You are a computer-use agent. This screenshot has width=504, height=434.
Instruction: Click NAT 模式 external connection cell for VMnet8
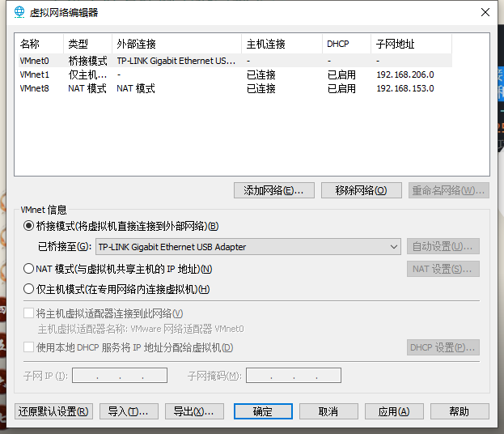(136, 88)
